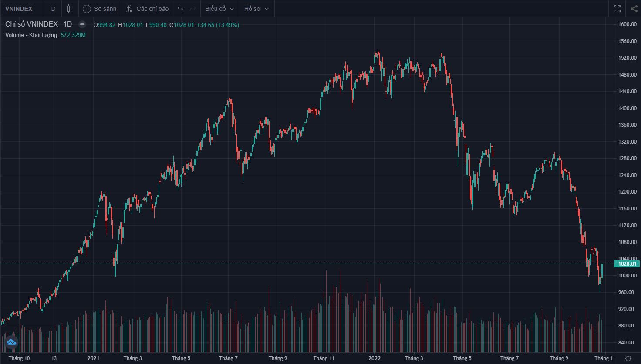The image size is (641, 364).
Task: Click the TradingView cloud logo
Action: click(x=11, y=343)
